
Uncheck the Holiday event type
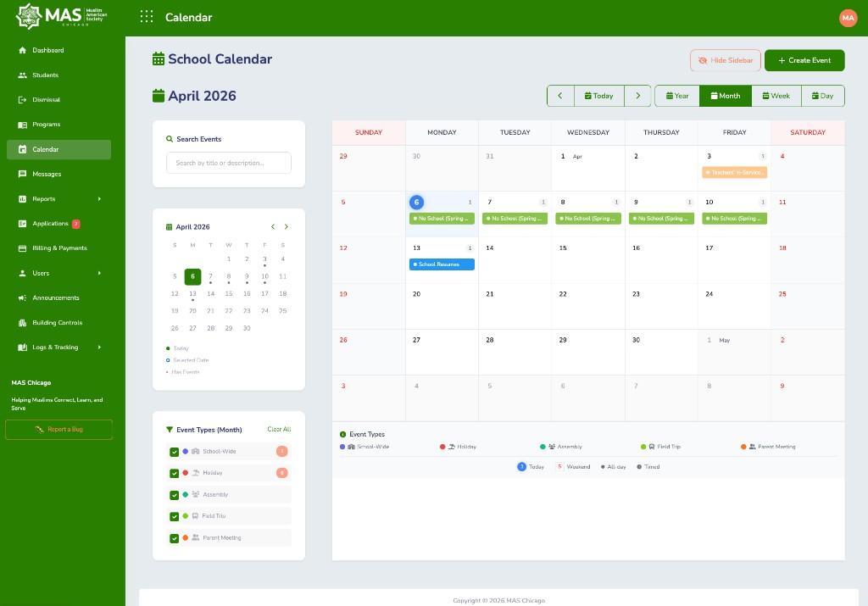[175, 473]
